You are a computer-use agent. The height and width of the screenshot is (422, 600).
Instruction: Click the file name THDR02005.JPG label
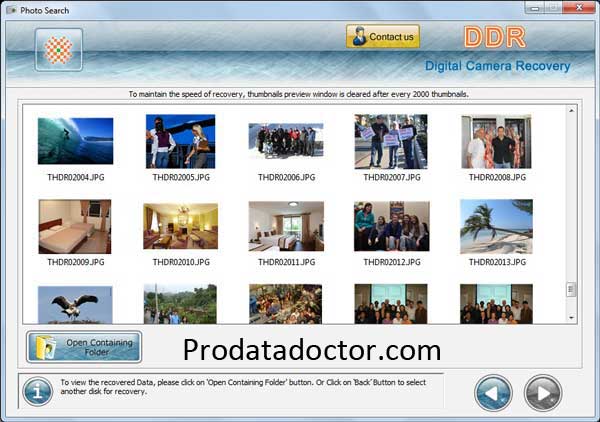[181, 177]
